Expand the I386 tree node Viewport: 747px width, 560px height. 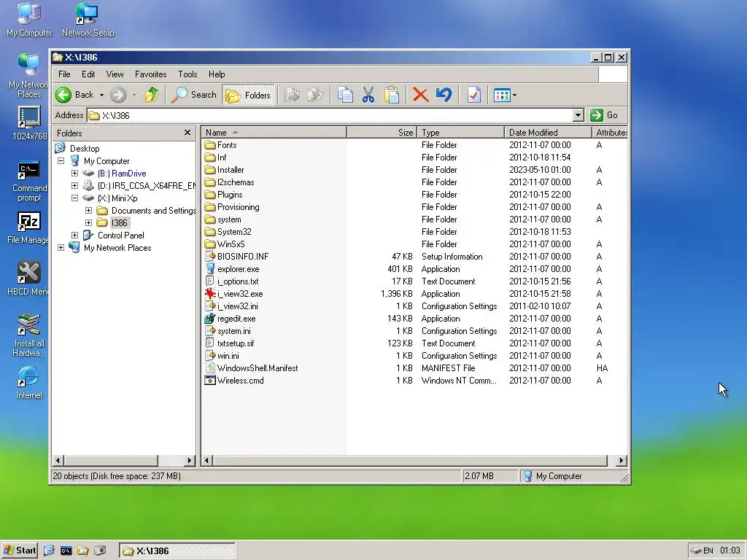(88, 223)
